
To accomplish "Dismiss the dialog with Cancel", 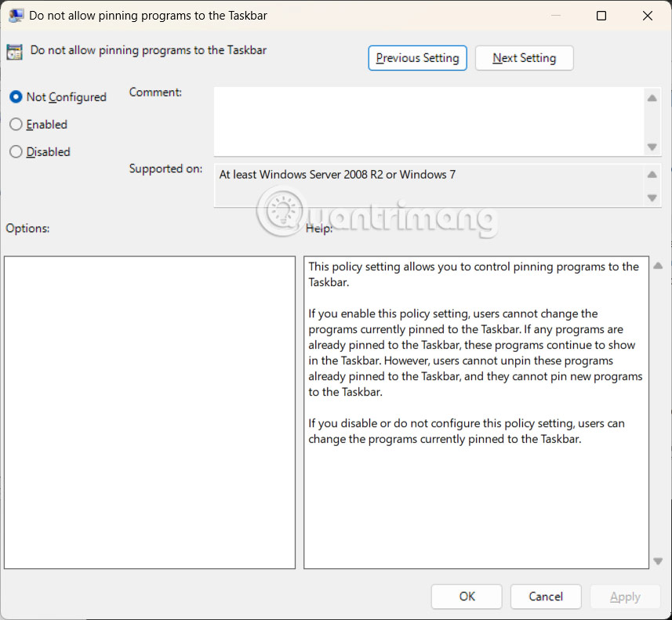I will click(545, 596).
